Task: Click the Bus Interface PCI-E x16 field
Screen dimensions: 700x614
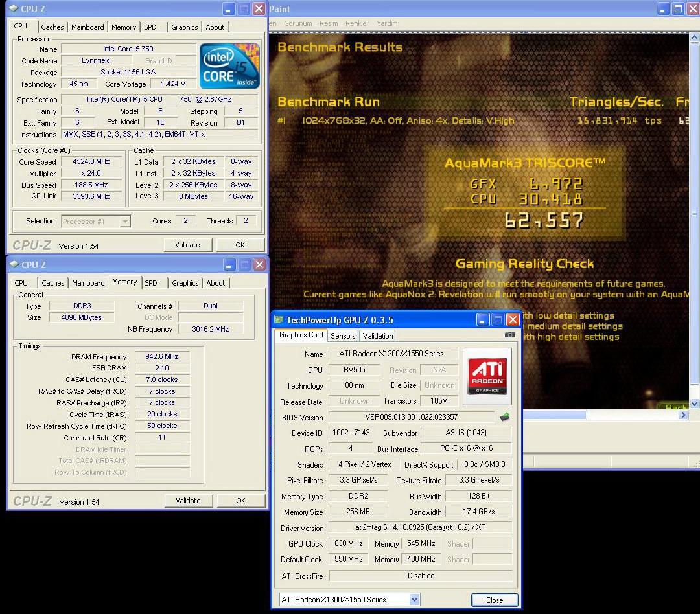Action: tap(466, 448)
